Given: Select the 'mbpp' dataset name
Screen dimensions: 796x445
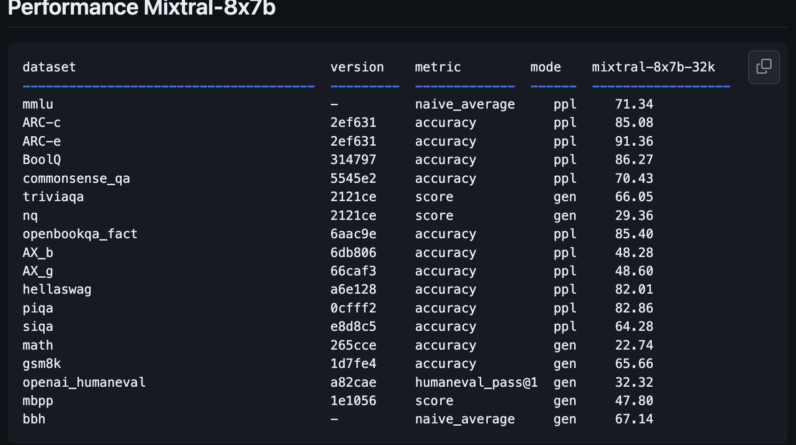Looking at the screenshot, I should (38, 401).
